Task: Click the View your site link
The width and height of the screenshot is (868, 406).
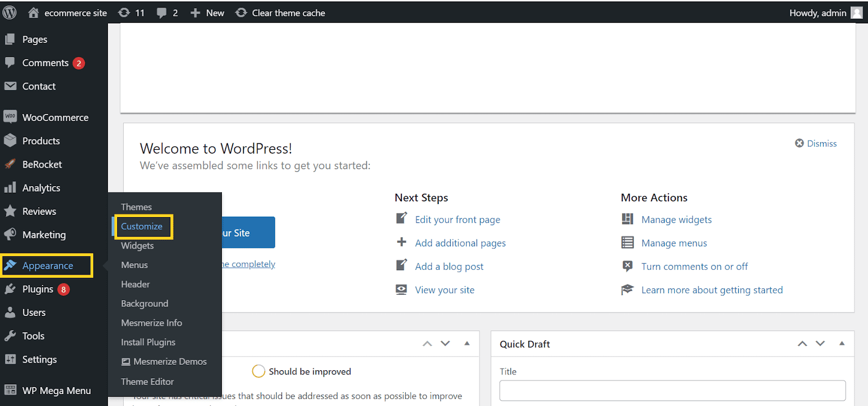Action: click(444, 290)
